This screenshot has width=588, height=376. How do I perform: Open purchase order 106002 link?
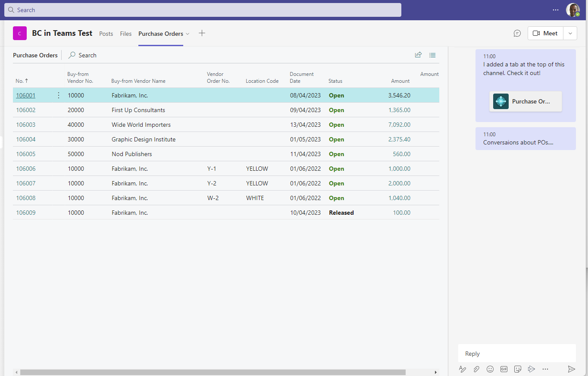[x=26, y=110]
